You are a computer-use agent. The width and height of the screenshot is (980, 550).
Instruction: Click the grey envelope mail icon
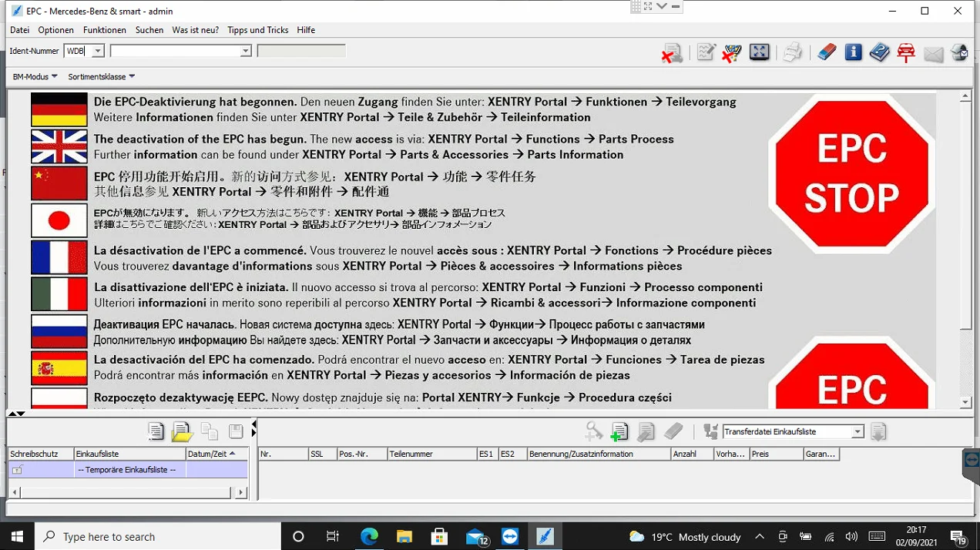(933, 54)
